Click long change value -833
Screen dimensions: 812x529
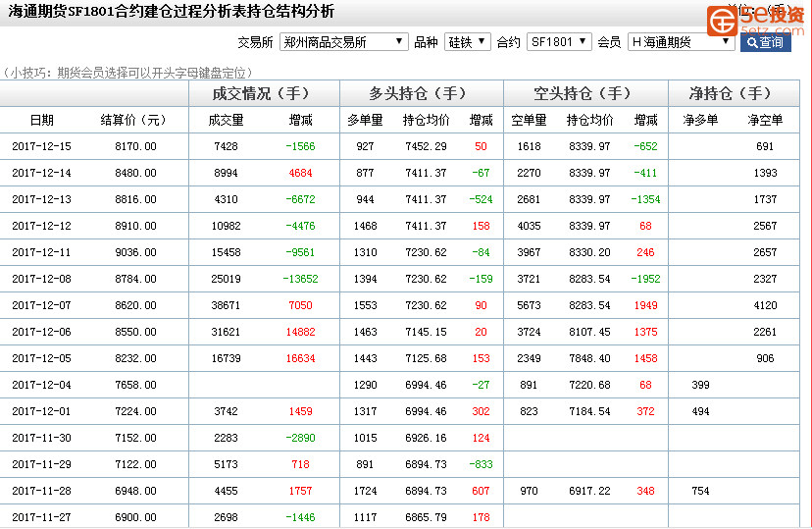[481, 464]
